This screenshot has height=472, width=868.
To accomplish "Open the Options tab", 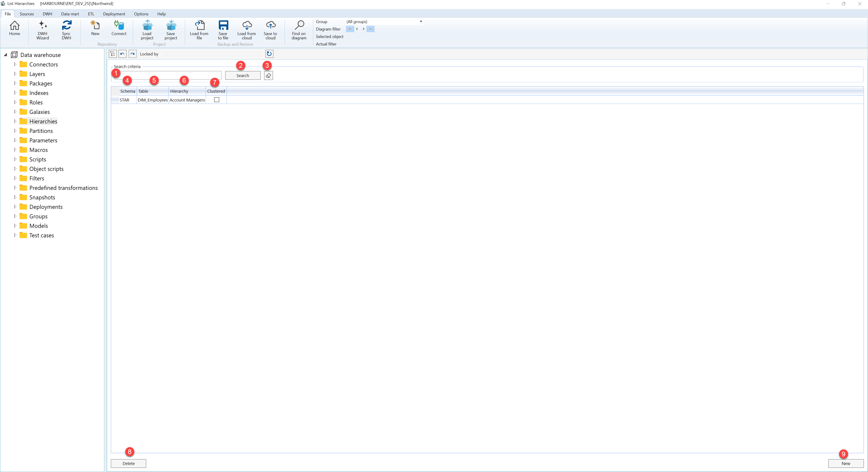I will 141,14.
